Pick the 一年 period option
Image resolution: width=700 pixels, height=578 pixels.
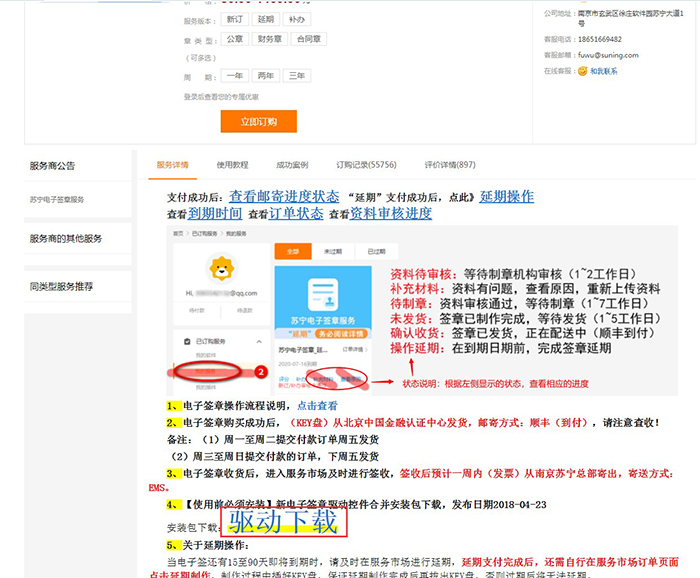pos(234,75)
